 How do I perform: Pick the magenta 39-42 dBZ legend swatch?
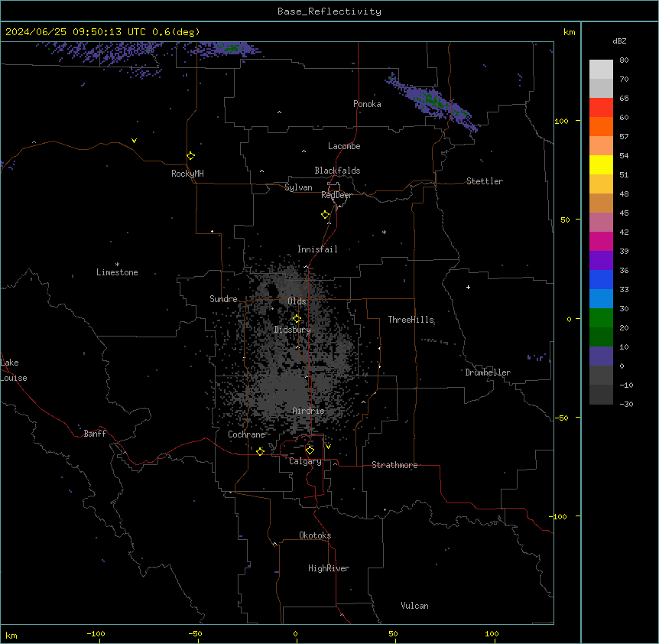[601, 241]
